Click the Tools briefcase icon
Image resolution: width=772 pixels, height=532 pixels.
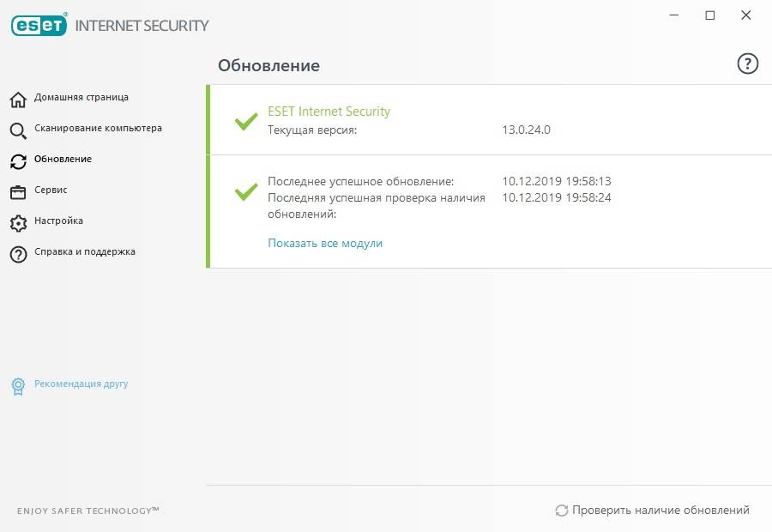(18, 191)
